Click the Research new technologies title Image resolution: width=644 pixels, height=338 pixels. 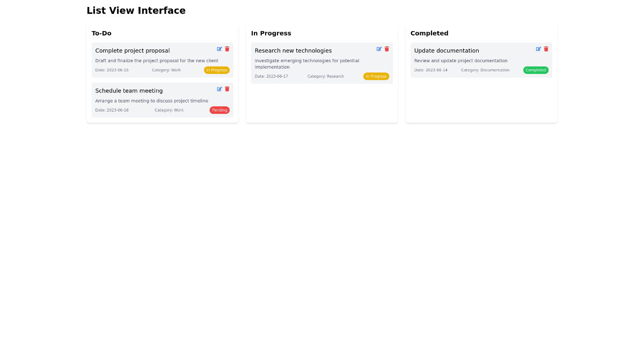[292, 50]
